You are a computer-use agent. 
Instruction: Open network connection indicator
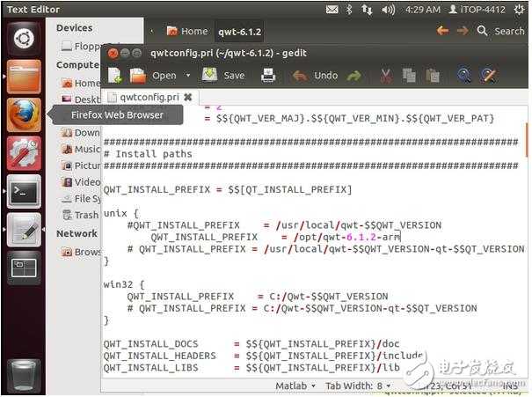[367, 10]
